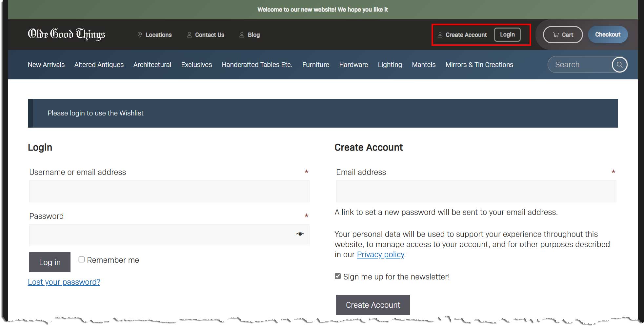This screenshot has height=329, width=644.
Task: Uncheck Sign me up for the newsletter
Action: pos(338,276)
